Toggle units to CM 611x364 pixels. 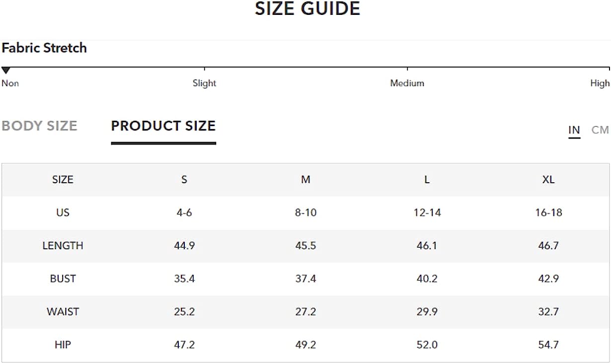click(600, 130)
